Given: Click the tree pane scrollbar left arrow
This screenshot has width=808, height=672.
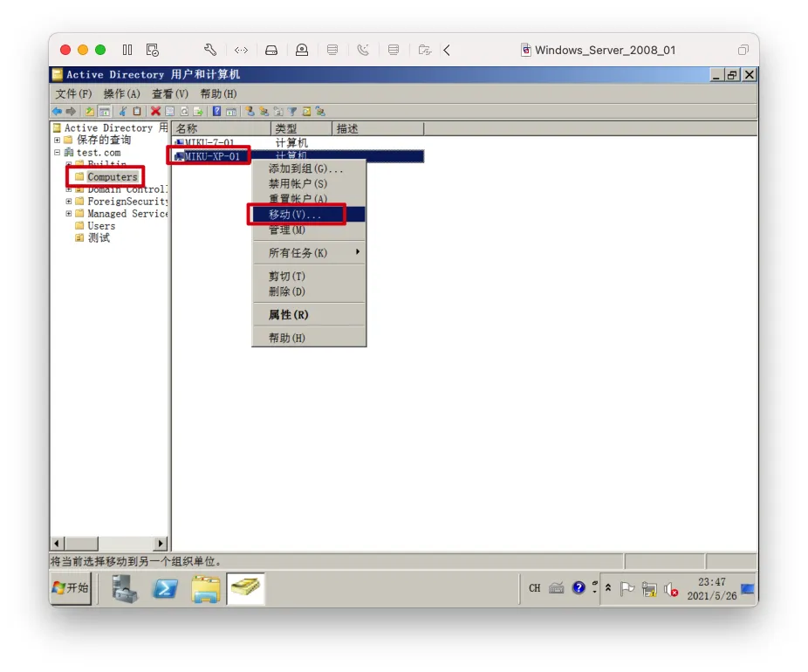Looking at the screenshot, I should 58,543.
